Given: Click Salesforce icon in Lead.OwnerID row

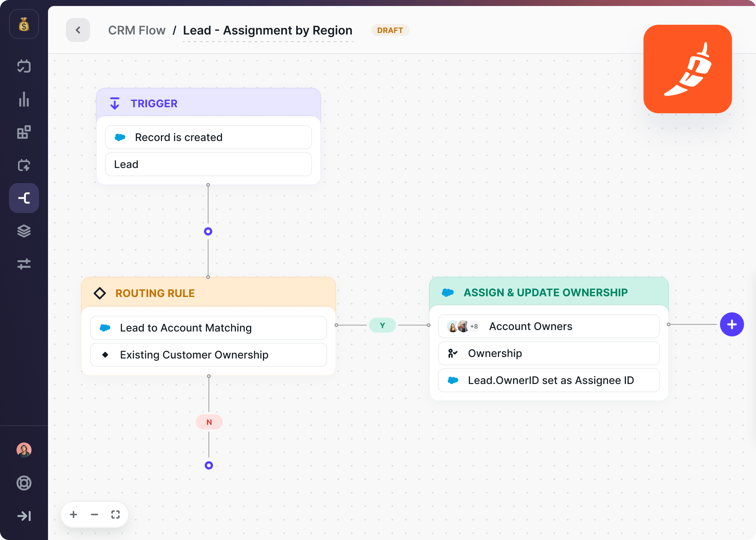Looking at the screenshot, I should 453,380.
